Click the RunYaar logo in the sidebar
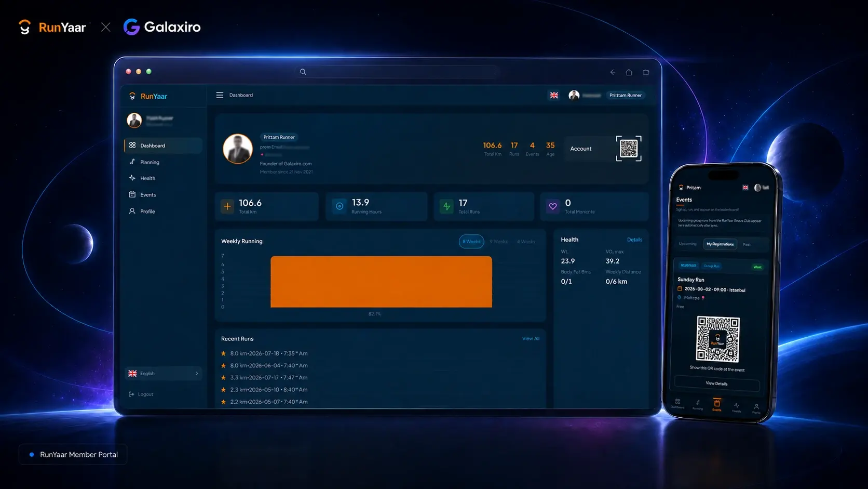The height and width of the screenshot is (489, 868). coord(148,96)
